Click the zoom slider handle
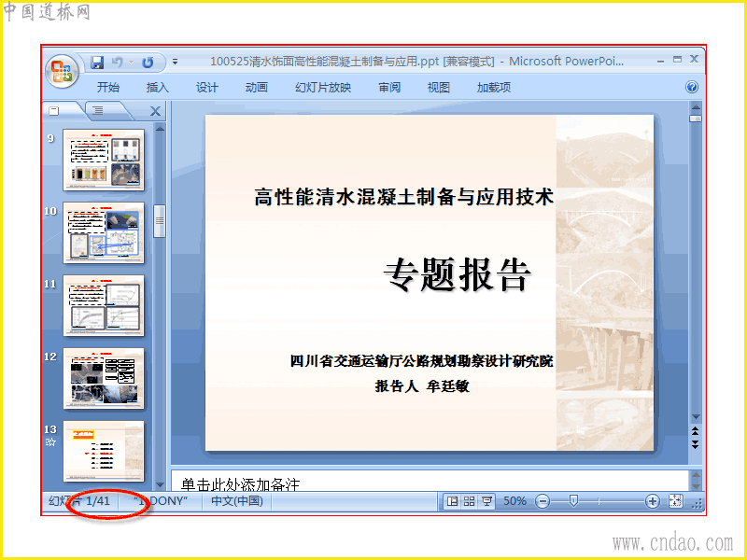The height and width of the screenshot is (560, 747). point(573,501)
